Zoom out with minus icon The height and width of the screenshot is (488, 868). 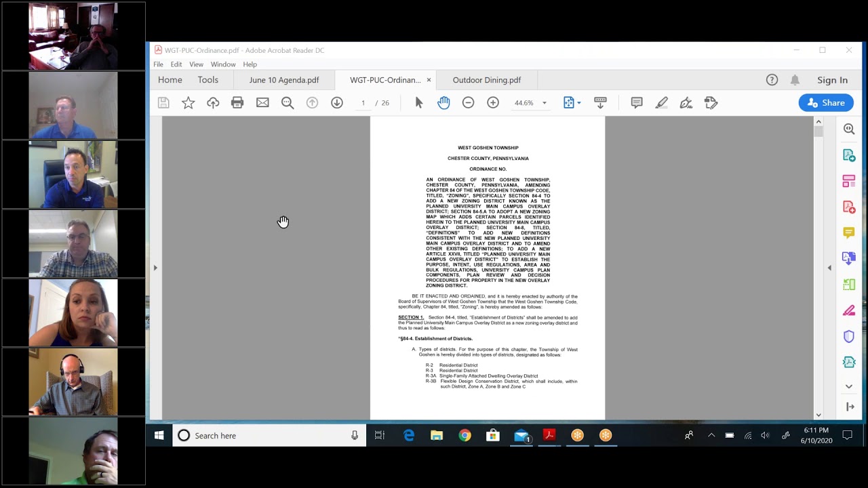[468, 103]
